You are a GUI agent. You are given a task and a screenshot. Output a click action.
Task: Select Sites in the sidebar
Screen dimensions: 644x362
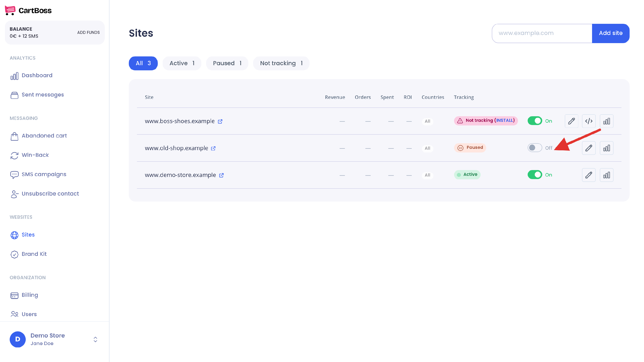(x=23, y=235)
